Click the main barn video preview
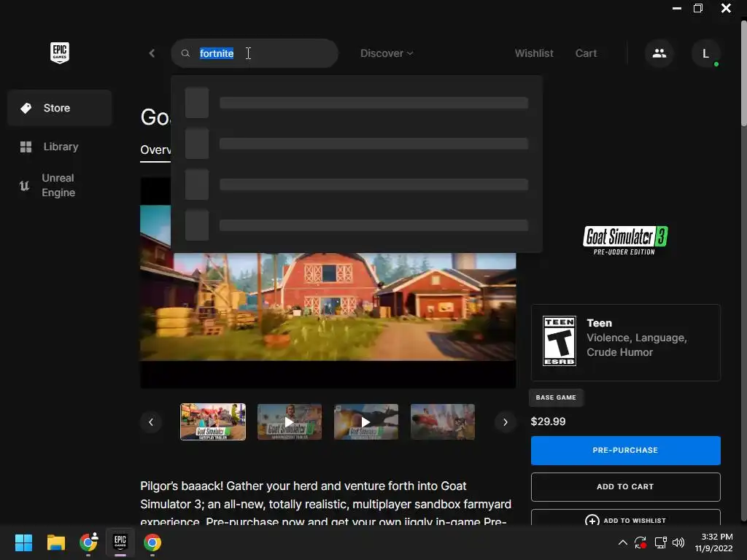Viewport: 747px width, 560px height. [328, 307]
